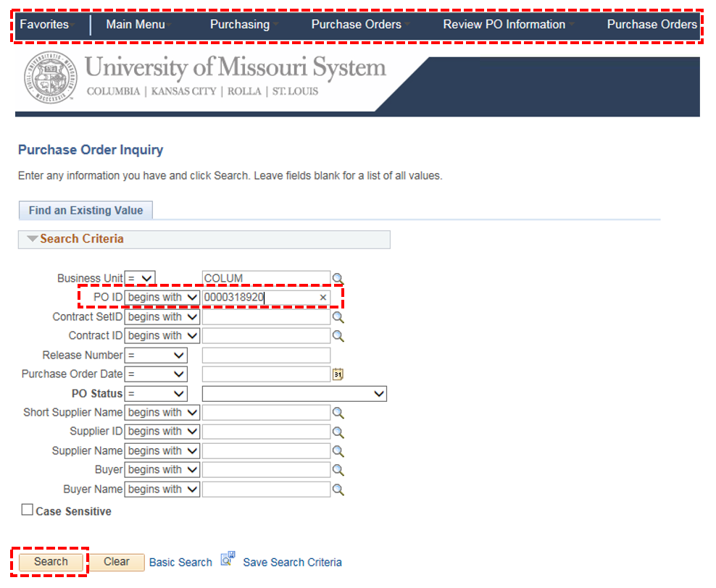
Task: Click the University of Missouri seal logo
Action: tap(51, 77)
